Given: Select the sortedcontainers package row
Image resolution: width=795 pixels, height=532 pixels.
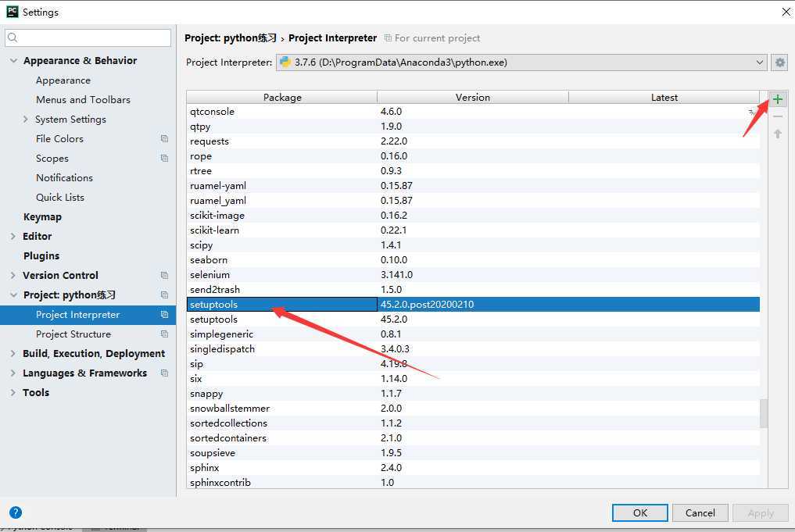Looking at the screenshot, I should [x=473, y=437].
